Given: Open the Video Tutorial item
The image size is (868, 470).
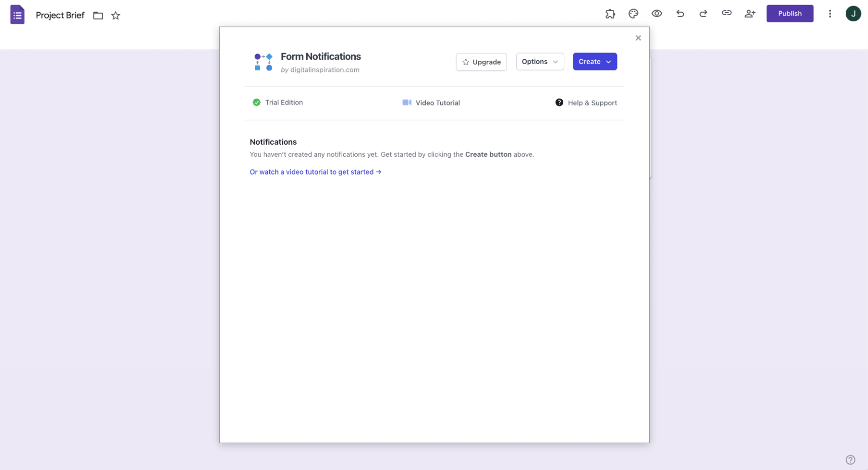Looking at the screenshot, I should click(431, 103).
